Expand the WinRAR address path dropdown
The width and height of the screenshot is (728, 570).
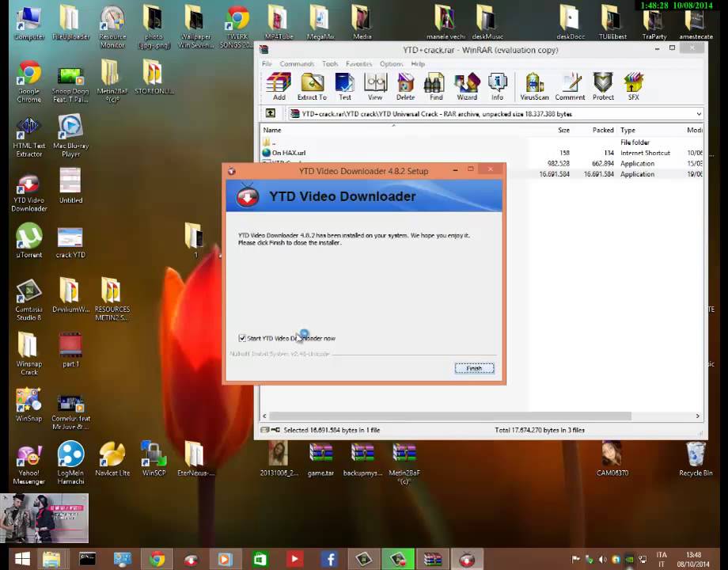pos(698,114)
